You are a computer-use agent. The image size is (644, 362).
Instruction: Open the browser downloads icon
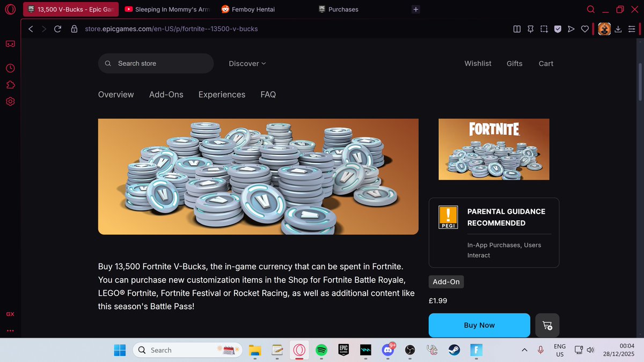[618, 29]
